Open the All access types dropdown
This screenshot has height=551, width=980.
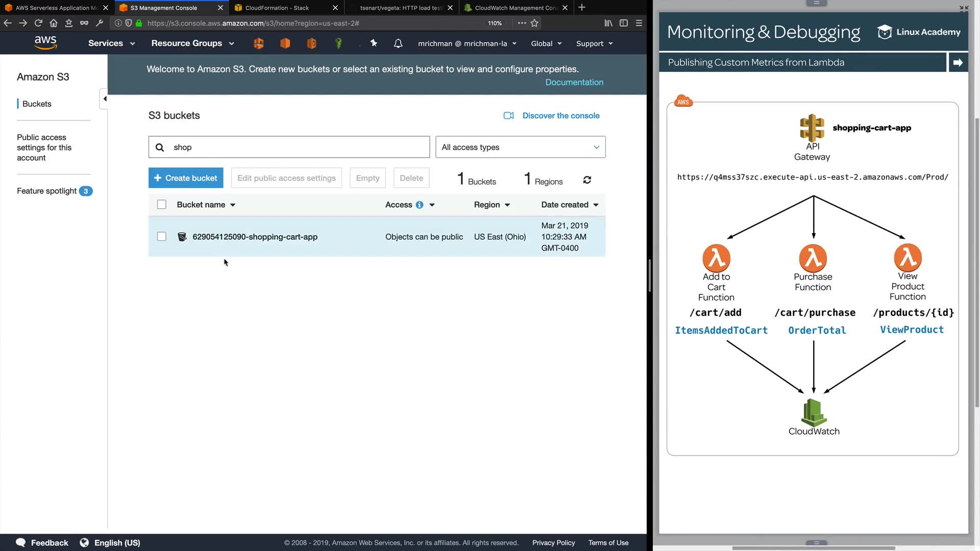520,147
